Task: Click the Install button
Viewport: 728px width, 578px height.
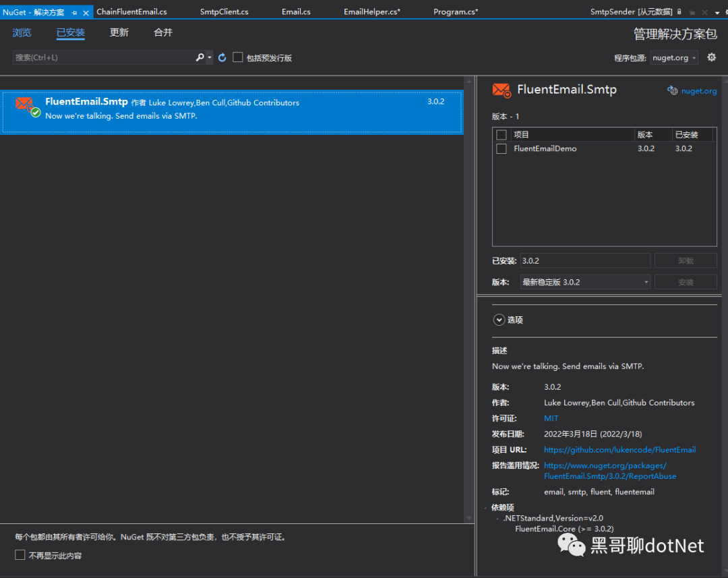Action: point(686,282)
